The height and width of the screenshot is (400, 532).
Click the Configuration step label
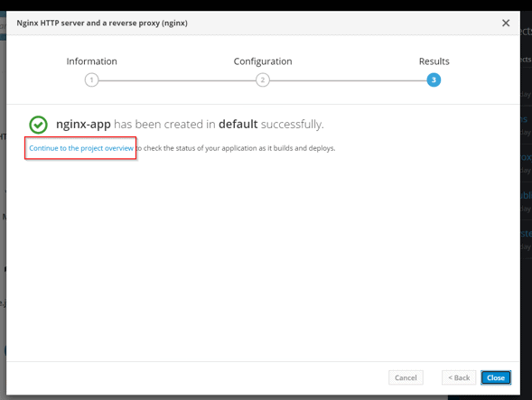[263, 61]
